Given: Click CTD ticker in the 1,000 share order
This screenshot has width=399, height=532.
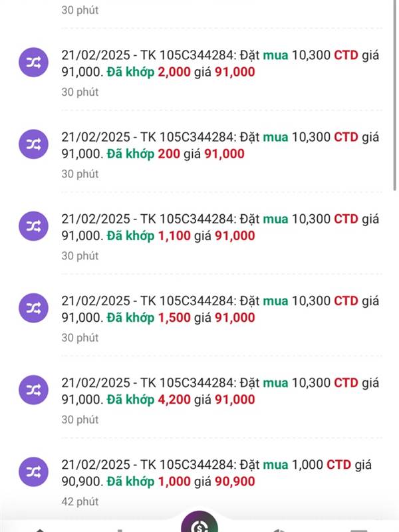Looking at the screenshot, I should 338,465.
